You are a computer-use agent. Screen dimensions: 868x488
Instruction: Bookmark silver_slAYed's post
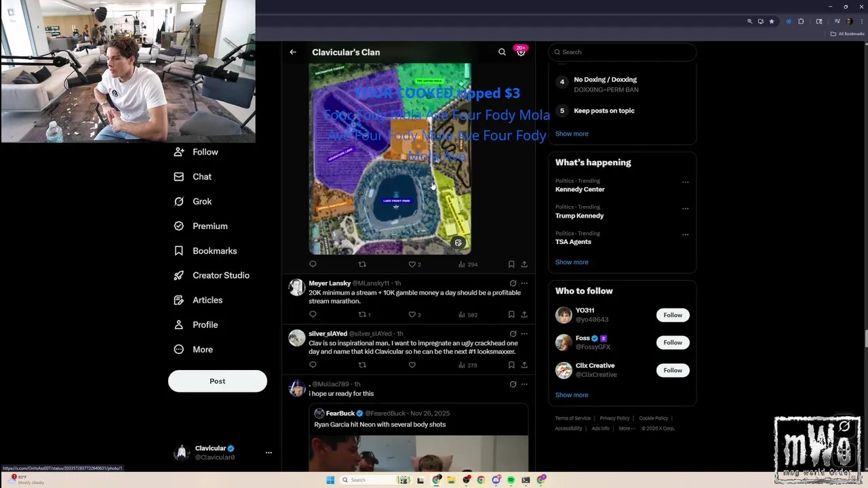pos(511,365)
